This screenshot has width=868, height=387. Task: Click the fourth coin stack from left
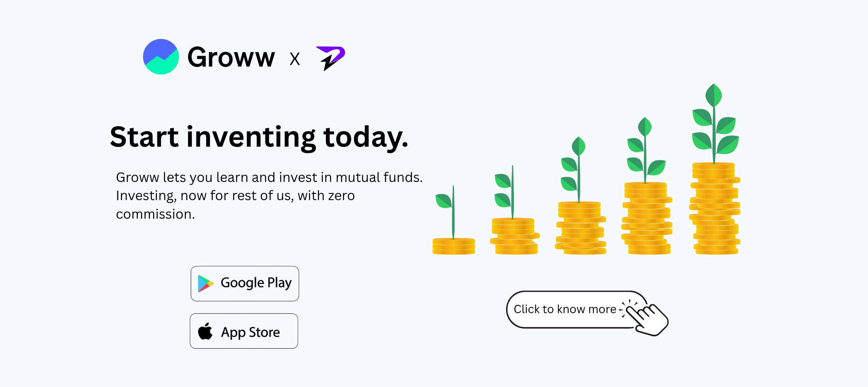[647, 218]
